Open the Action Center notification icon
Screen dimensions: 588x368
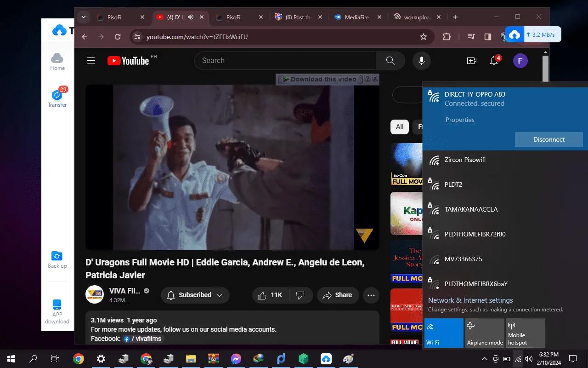coord(573,359)
